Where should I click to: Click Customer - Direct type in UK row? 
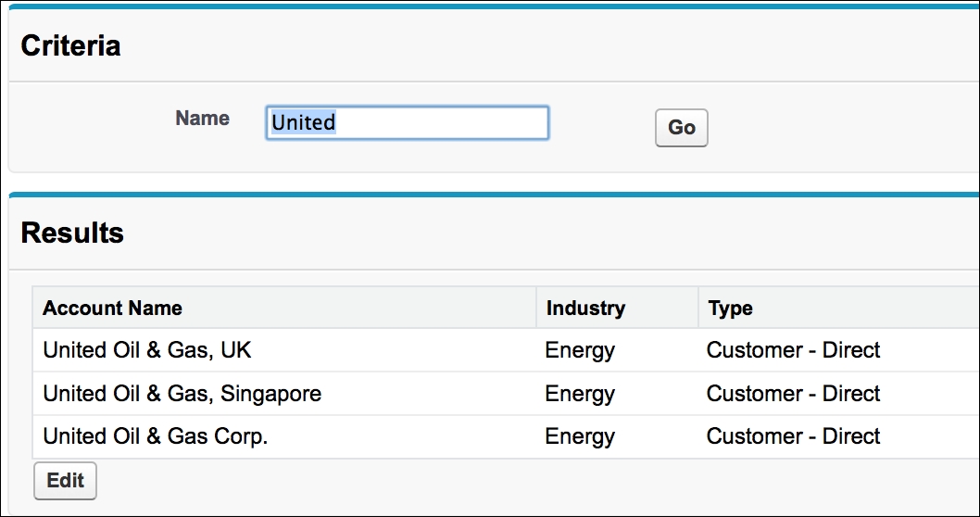793,350
